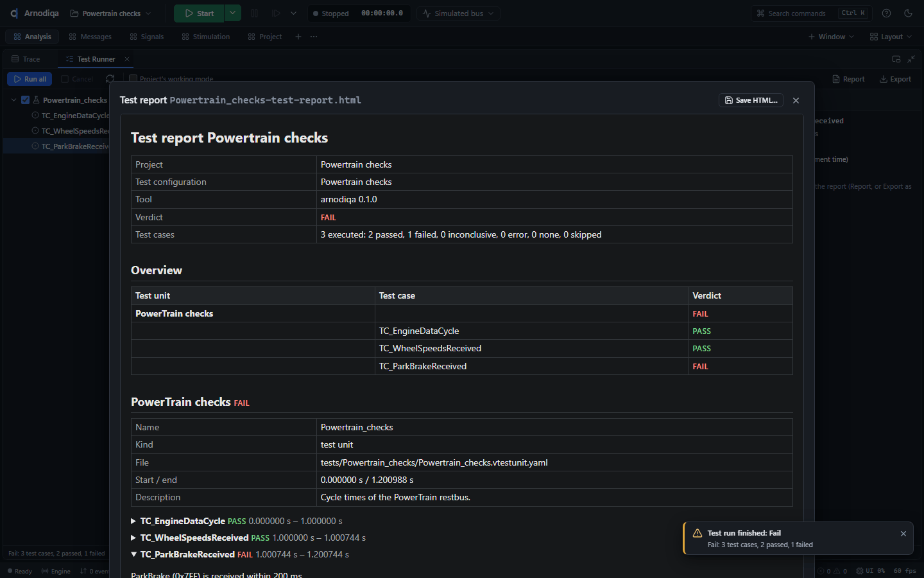Click the Report icon button

(848, 79)
